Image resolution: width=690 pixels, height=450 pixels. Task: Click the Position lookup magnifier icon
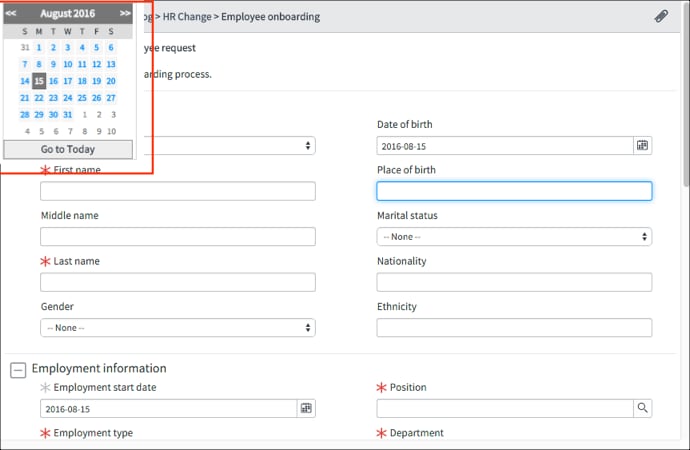click(642, 408)
